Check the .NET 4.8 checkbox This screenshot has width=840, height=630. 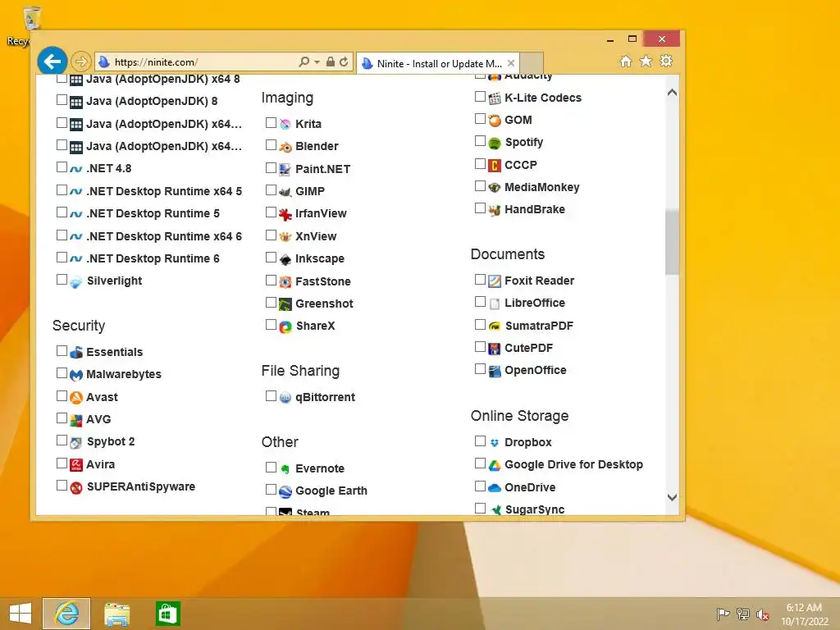point(62,167)
